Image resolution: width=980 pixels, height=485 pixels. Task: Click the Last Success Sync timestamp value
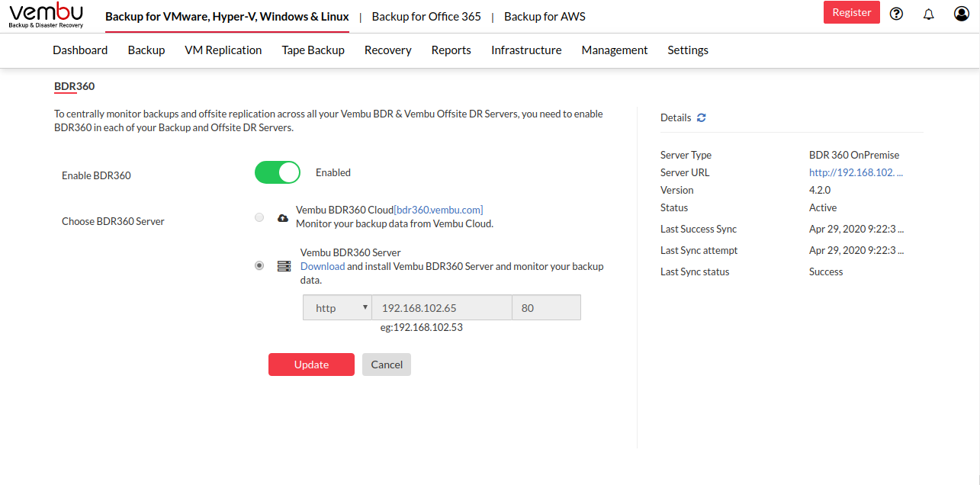coord(856,229)
